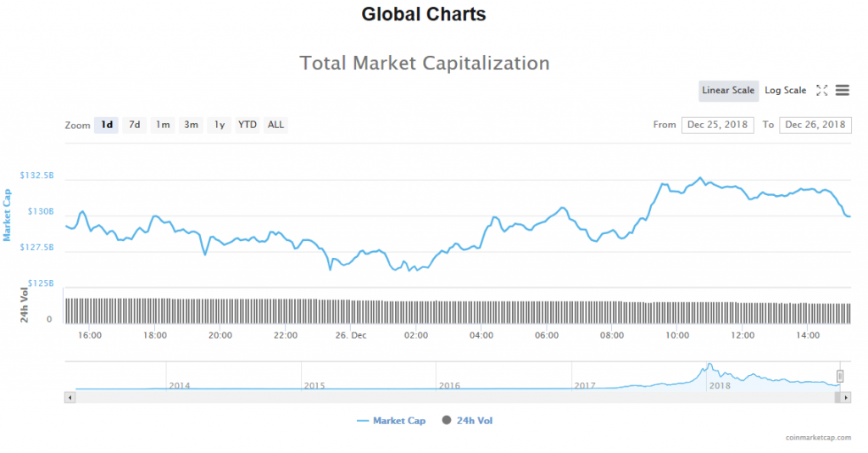Screen dimensions: 868x453
Task: Select the 7d zoom range
Action: coord(134,126)
